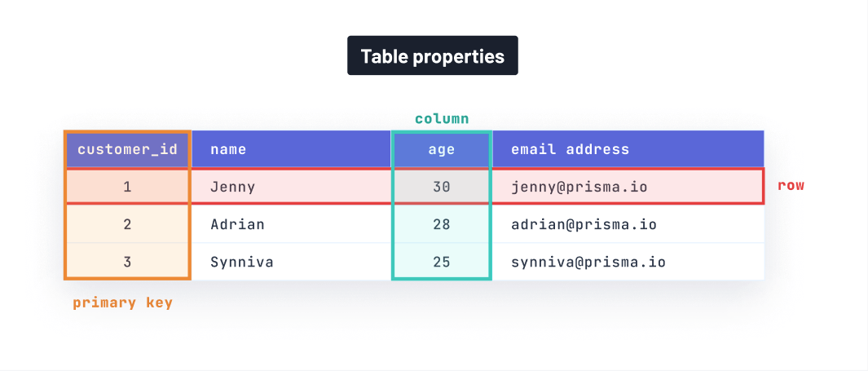Select the cell containing age 30

coord(441,187)
